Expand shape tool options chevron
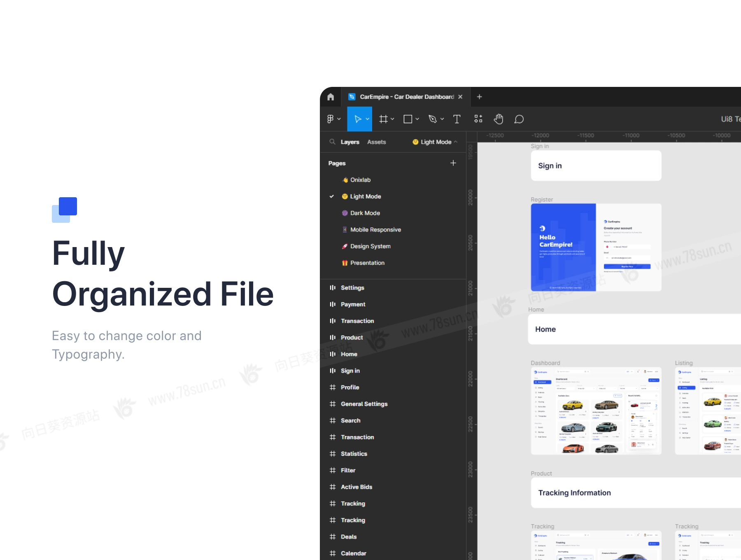741x560 pixels. 417,119
